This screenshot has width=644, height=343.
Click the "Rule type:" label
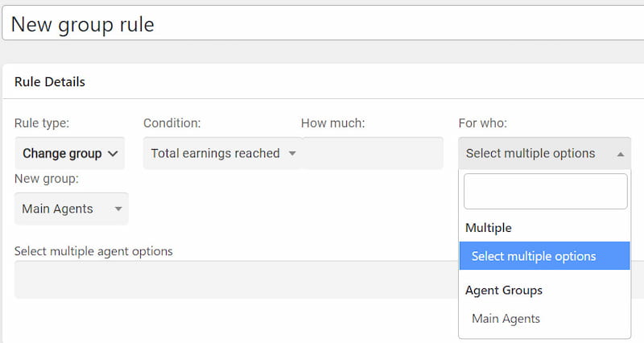[42, 123]
